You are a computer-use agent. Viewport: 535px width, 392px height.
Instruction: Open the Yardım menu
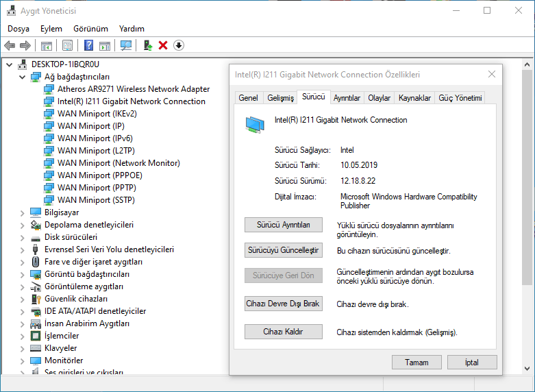(132, 29)
